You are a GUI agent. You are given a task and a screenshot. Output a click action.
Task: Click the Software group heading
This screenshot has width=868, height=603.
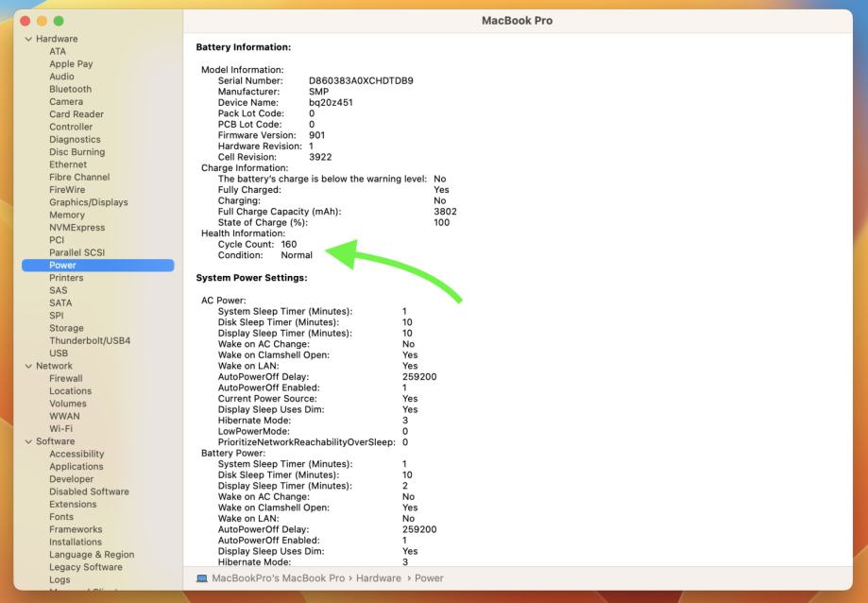(56, 441)
